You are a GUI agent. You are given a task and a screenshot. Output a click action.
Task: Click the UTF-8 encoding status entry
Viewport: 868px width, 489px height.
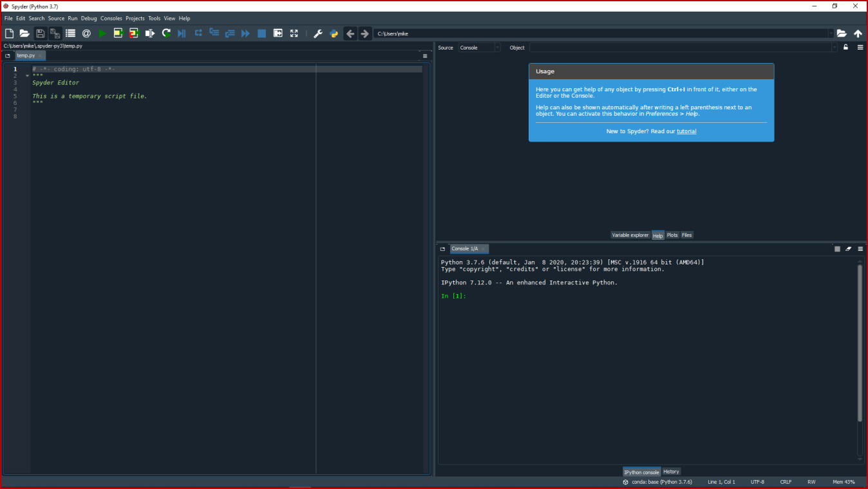757,482
